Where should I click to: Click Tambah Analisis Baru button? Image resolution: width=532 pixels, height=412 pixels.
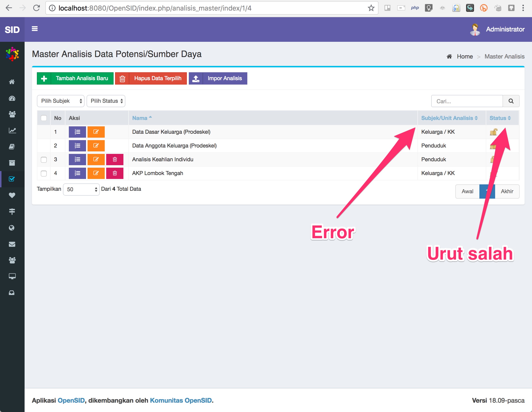(x=75, y=78)
